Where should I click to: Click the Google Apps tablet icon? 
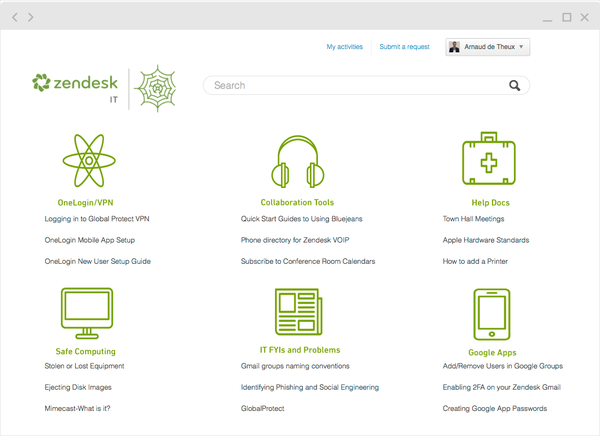[492, 314]
